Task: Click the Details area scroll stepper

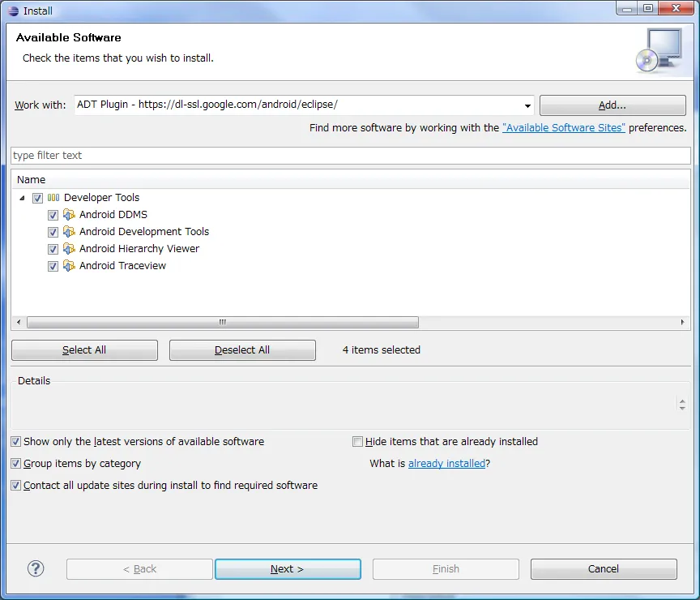Action: click(681, 405)
